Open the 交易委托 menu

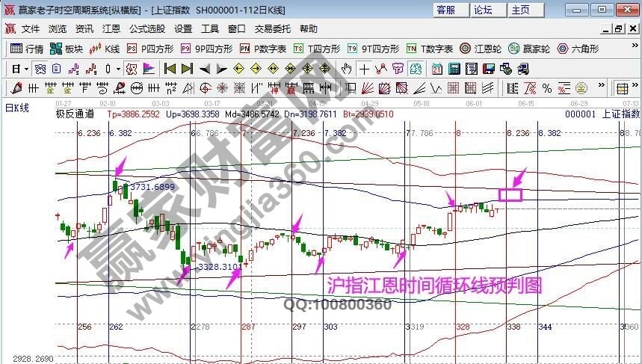273,29
